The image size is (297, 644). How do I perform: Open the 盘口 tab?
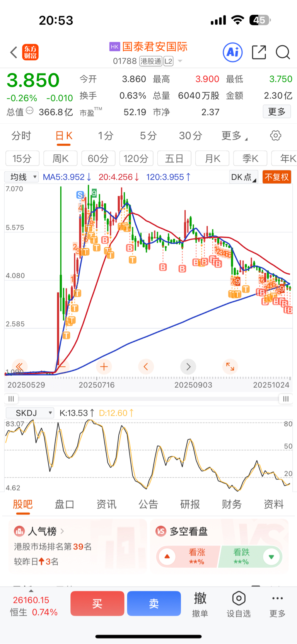point(65,504)
